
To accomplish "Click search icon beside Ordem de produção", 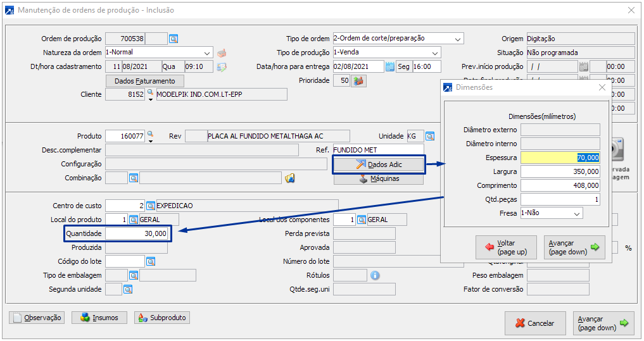I will coord(174,39).
